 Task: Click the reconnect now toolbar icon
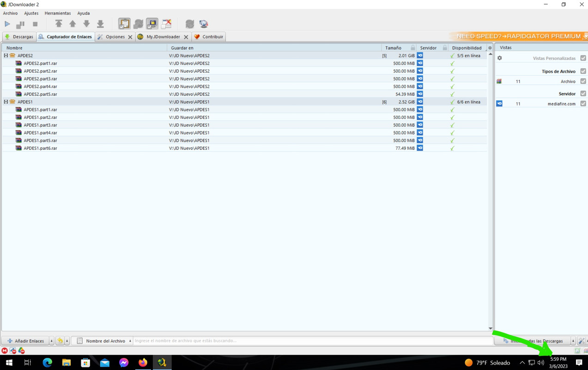190,24
